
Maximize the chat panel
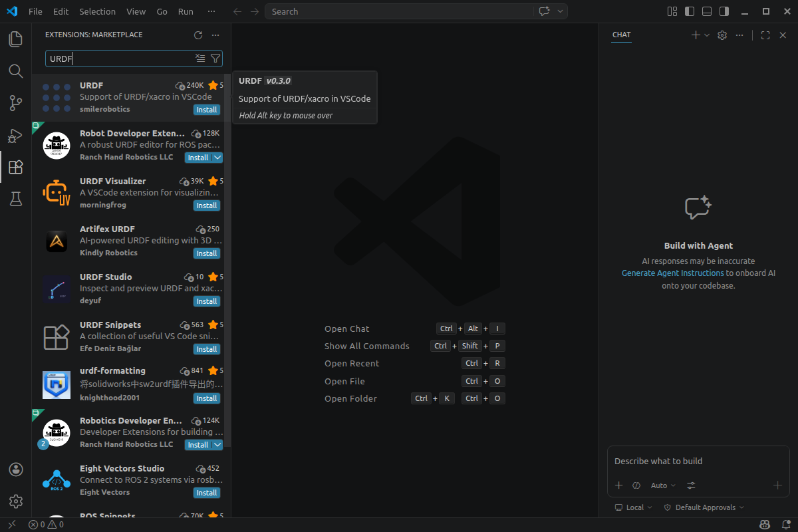pos(765,35)
